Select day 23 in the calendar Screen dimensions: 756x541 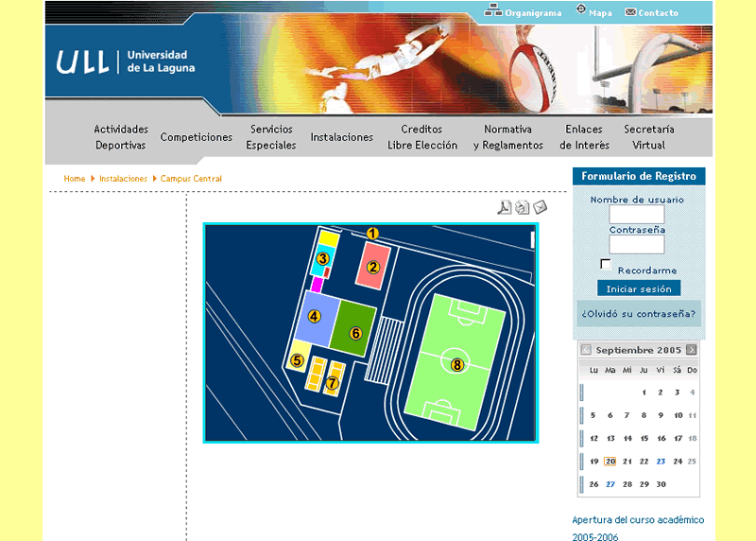coord(661,462)
